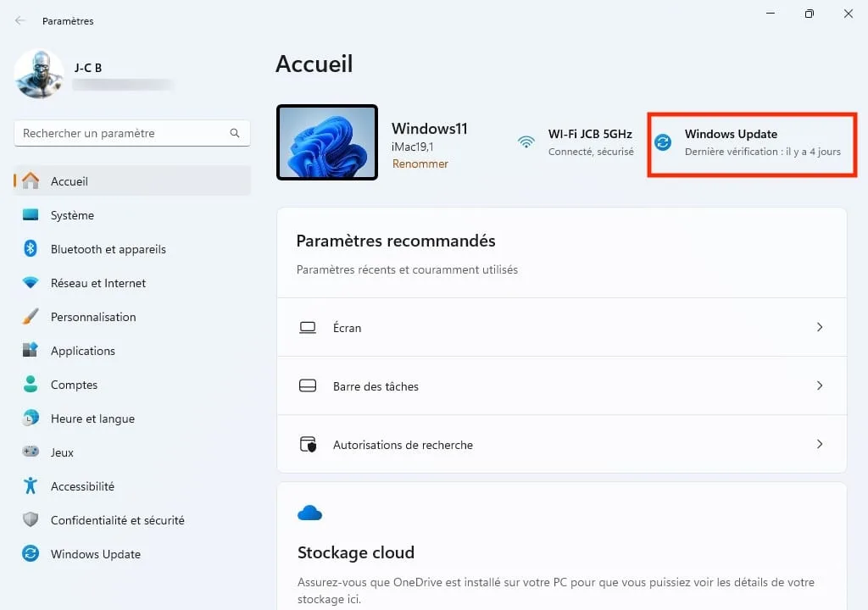Click 'Paramètres récents et couramment utilisés' text
The height and width of the screenshot is (610, 868).
click(407, 269)
